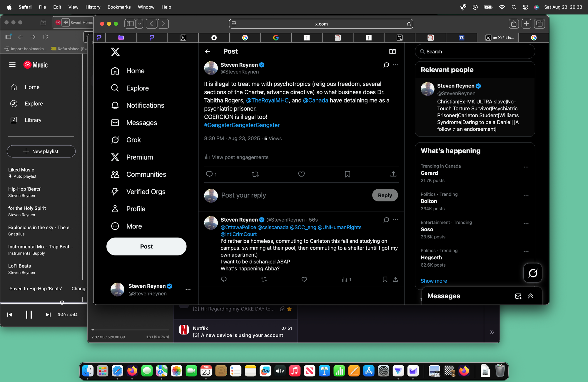Open options for Gerard trend

tap(526, 167)
